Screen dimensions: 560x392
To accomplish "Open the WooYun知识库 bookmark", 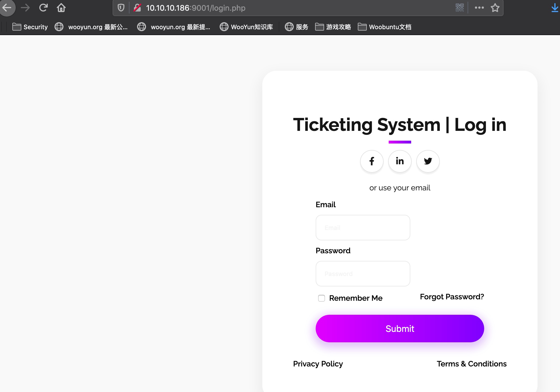I will pos(246,27).
